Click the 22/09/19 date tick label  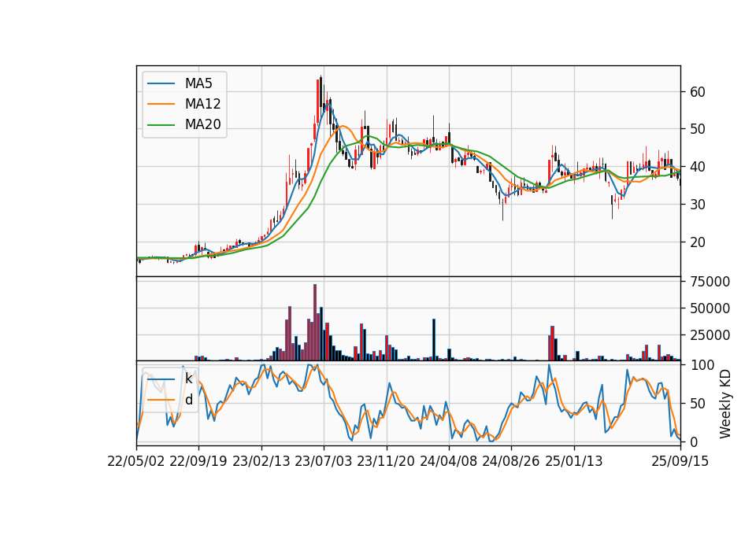tap(198, 461)
